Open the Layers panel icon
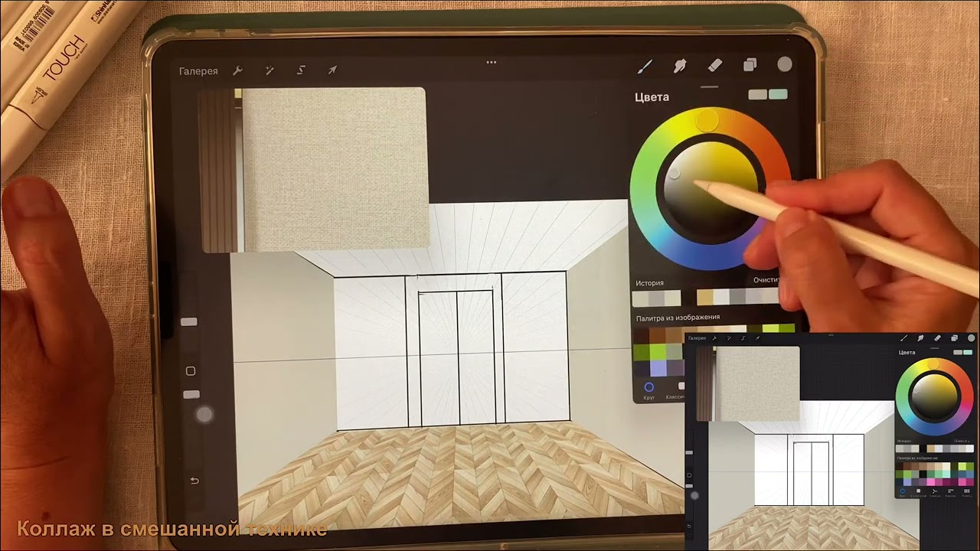Image resolution: width=980 pixels, height=551 pixels. point(750,65)
